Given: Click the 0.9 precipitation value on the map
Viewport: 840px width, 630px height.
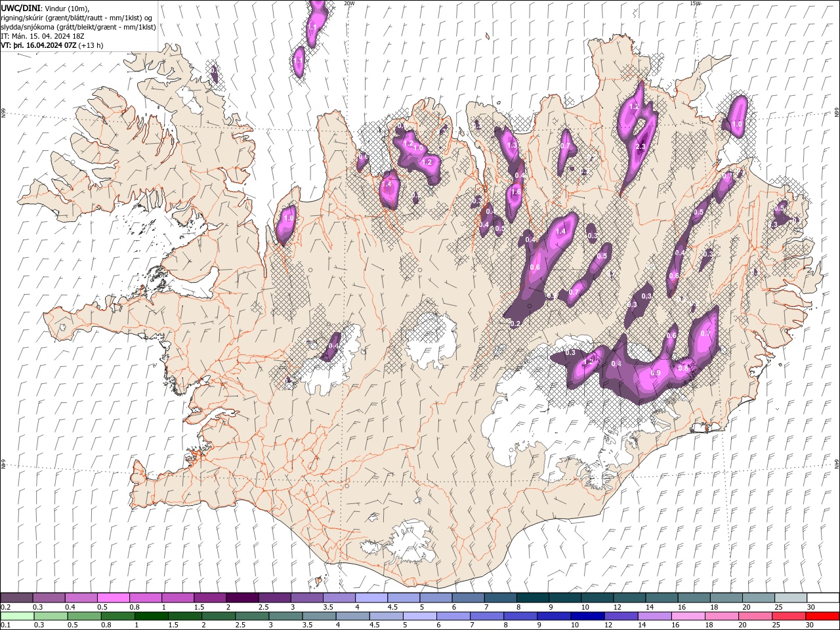Looking at the screenshot, I should click(655, 373).
